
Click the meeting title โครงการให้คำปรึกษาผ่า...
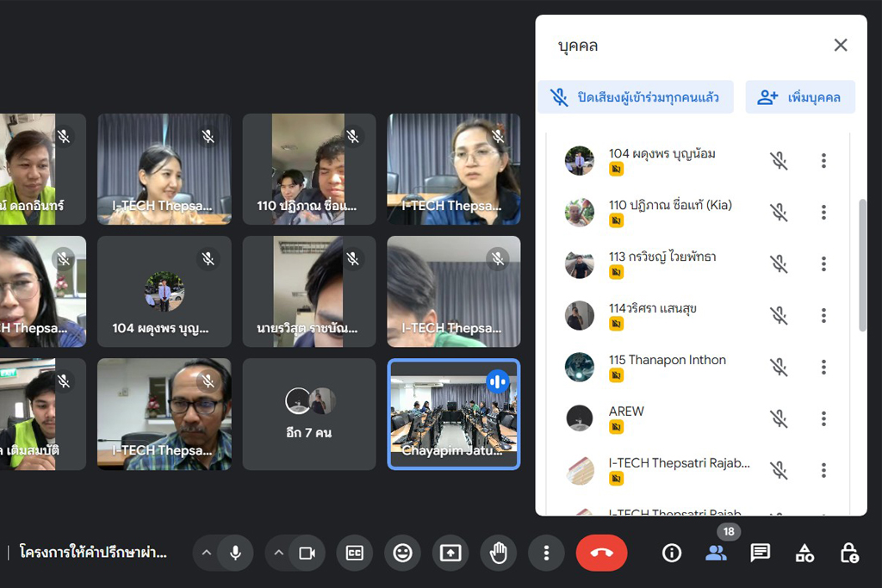93,553
